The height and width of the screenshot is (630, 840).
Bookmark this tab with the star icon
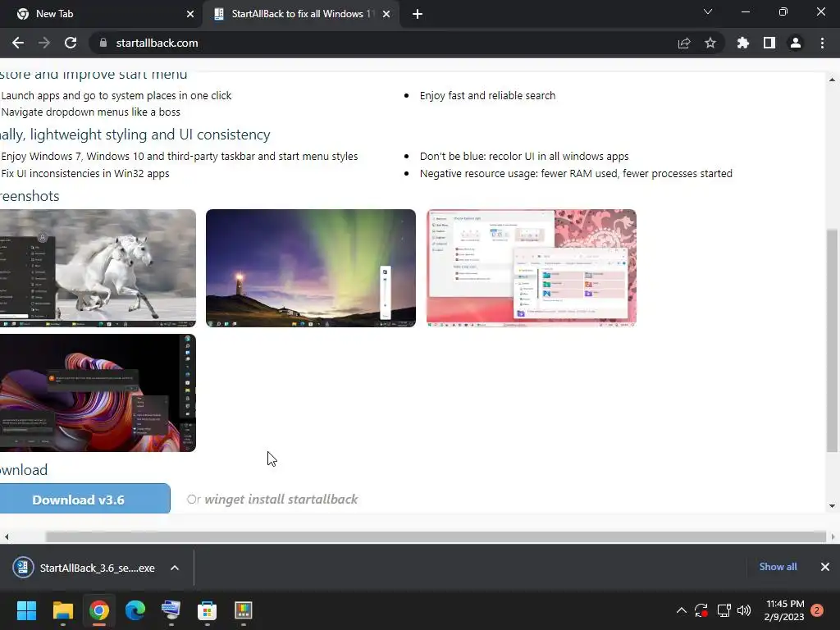(x=710, y=43)
